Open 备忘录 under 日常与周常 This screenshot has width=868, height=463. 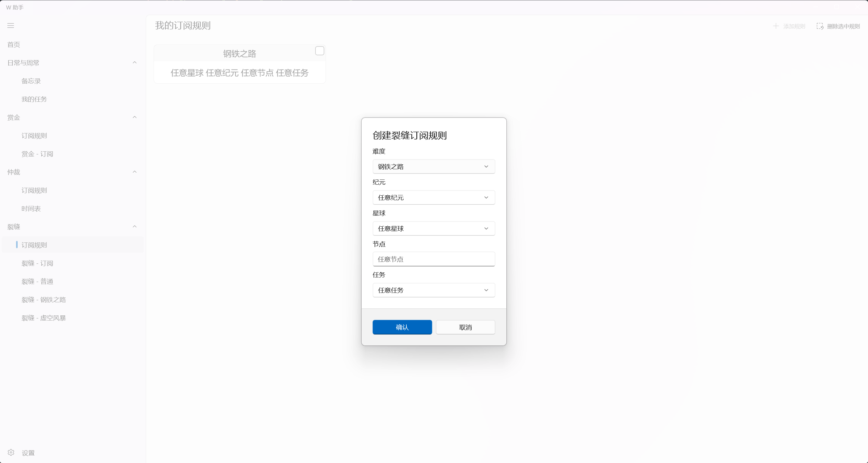point(31,81)
